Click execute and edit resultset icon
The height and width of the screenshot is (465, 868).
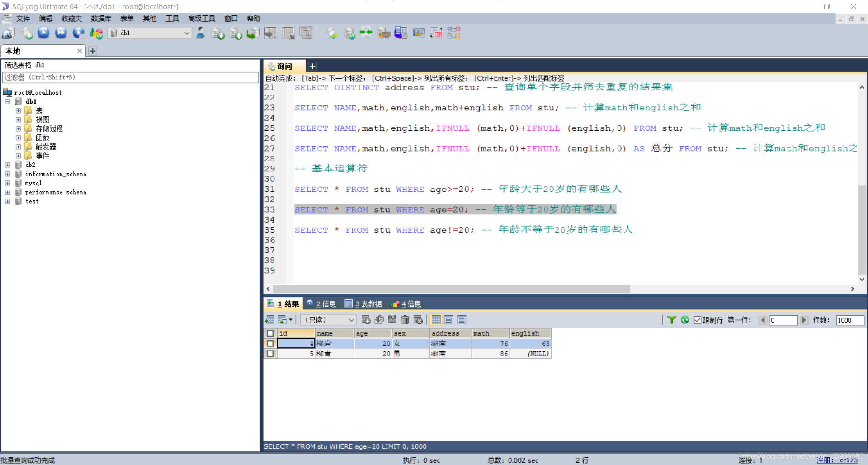pyautogui.click(x=79, y=33)
